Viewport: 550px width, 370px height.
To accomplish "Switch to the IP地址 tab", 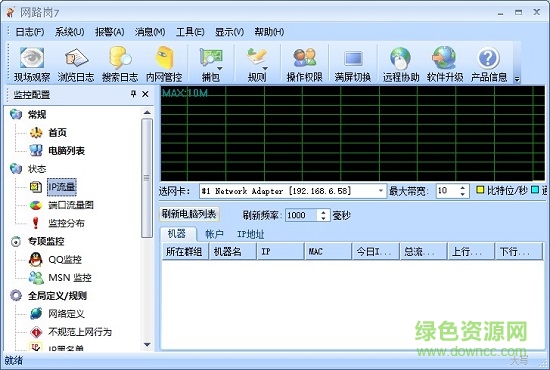I will click(x=250, y=234).
